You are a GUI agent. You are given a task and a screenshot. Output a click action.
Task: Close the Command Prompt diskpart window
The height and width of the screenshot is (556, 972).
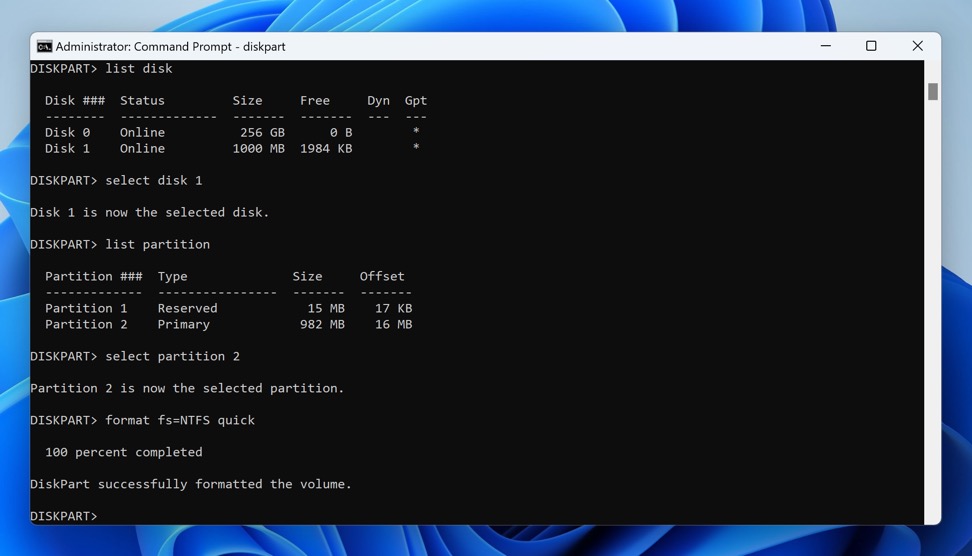917,46
